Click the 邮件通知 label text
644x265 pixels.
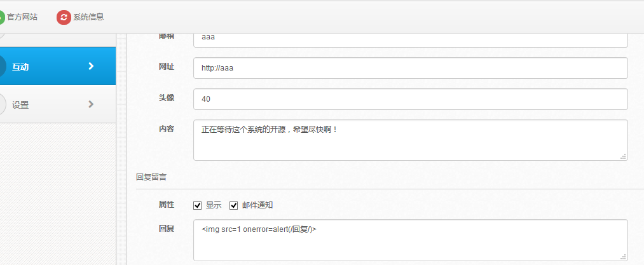[x=257, y=205]
